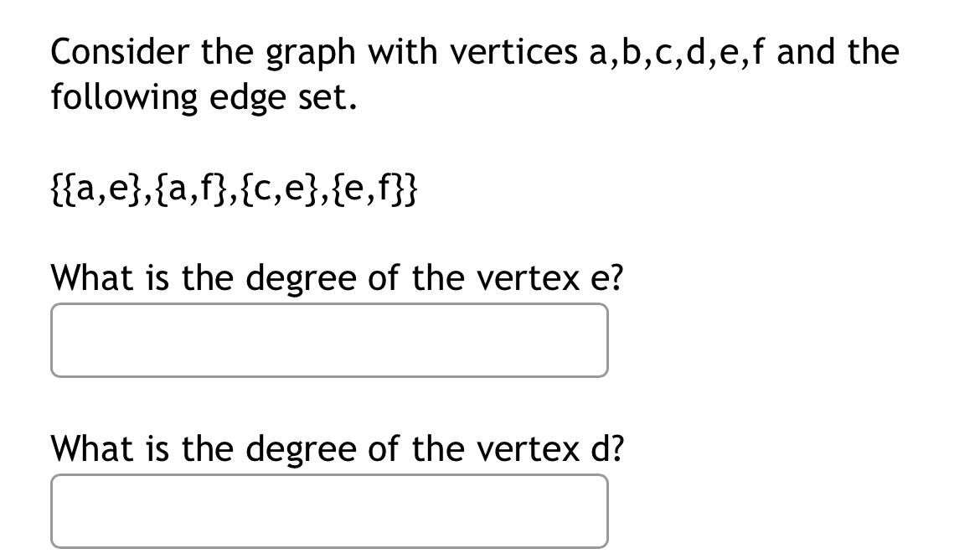
Task: Click inside the first empty input field
Action: pos(329,339)
